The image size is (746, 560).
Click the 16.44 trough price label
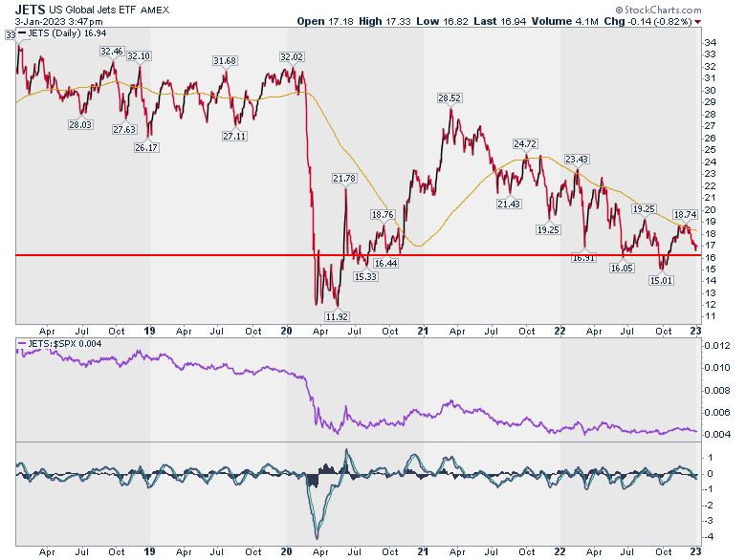coord(385,264)
